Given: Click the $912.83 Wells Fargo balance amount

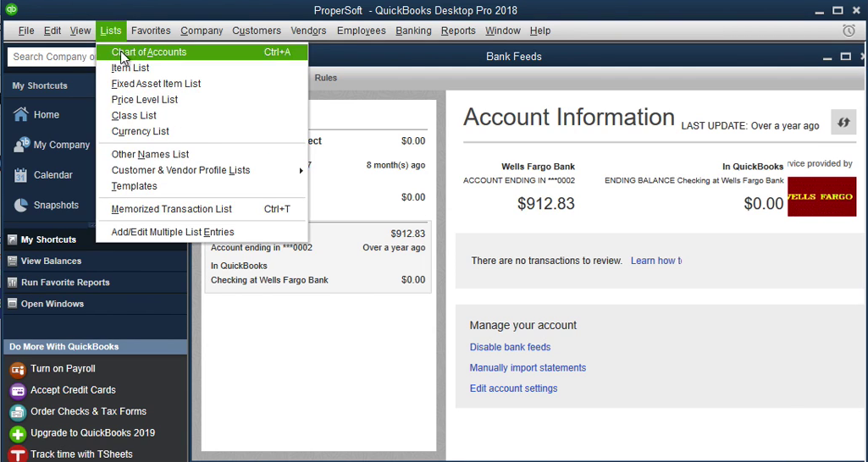Looking at the screenshot, I should [546, 204].
